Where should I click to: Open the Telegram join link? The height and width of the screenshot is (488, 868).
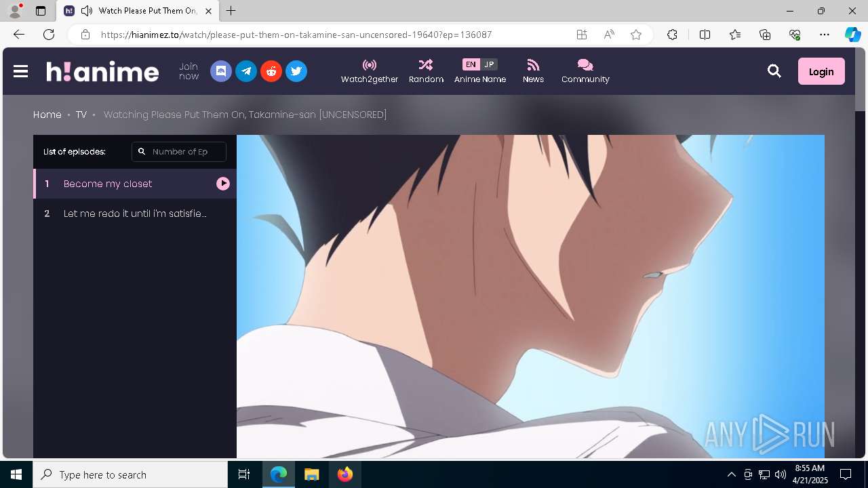click(246, 71)
